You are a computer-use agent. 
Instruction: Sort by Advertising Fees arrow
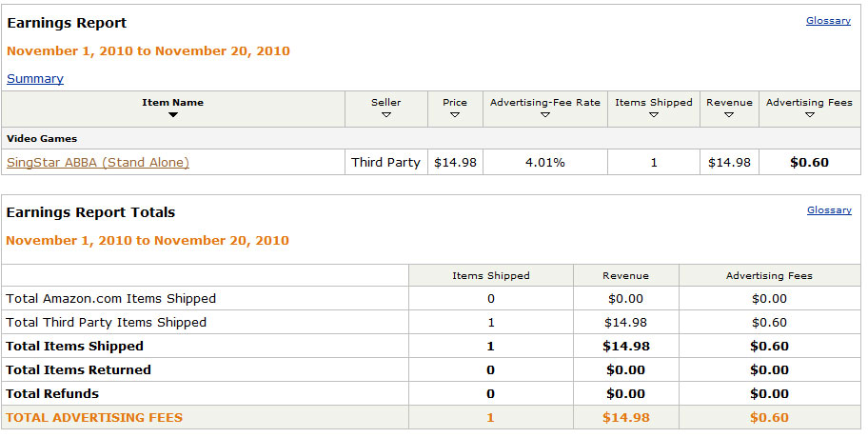810,115
